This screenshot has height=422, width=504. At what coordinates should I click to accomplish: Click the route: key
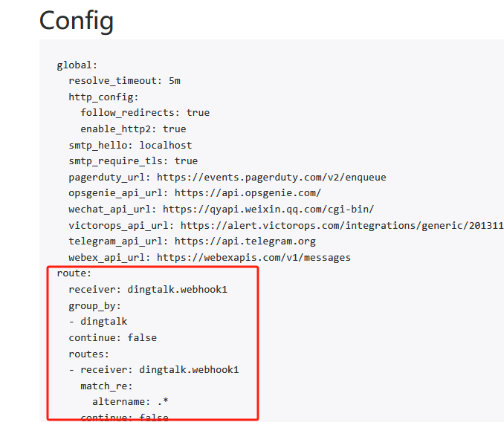coord(74,273)
